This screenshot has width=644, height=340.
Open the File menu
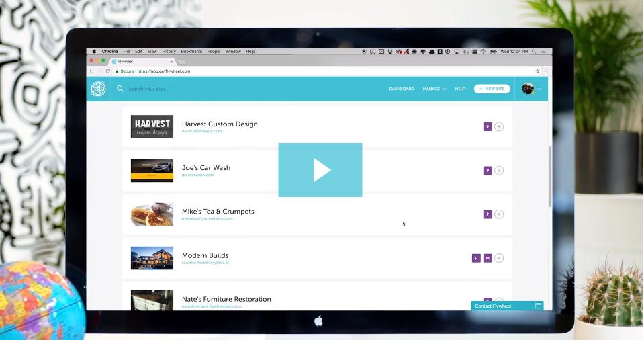pyautogui.click(x=126, y=51)
